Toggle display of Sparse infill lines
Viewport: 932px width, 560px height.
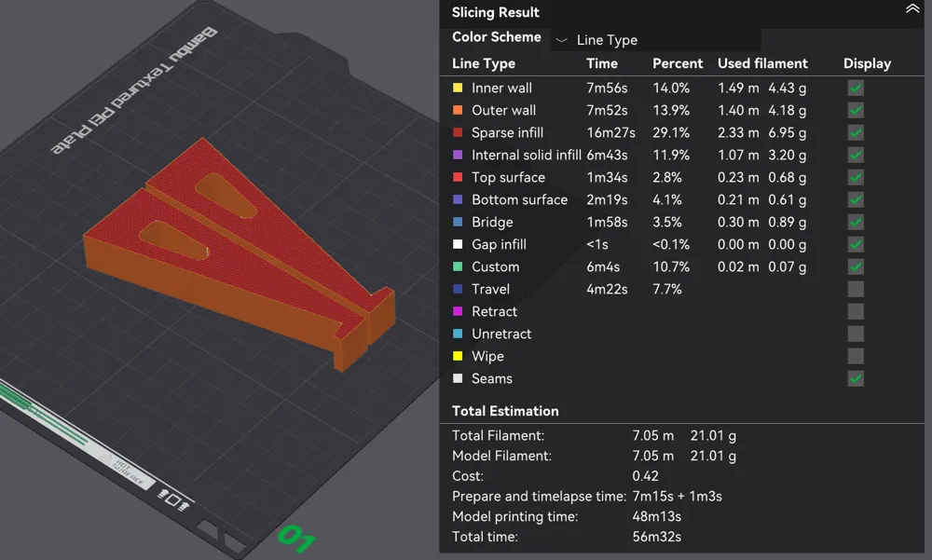coord(856,132)
